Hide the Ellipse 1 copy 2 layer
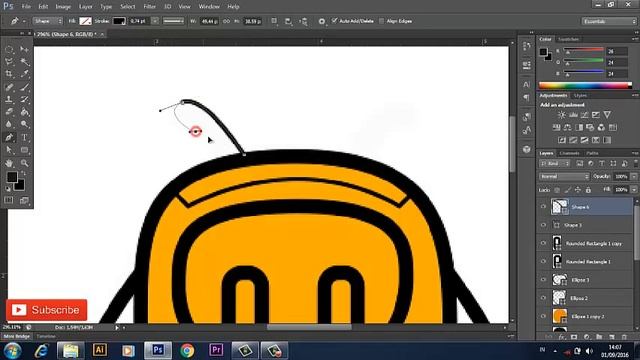The width and height of the screenshot is (640, 360). 543,316
